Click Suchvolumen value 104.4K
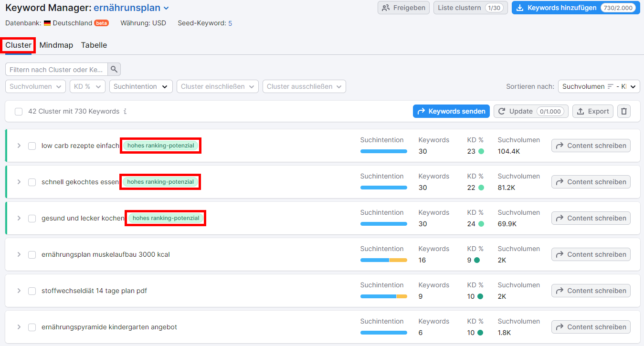 pos(509,151)
